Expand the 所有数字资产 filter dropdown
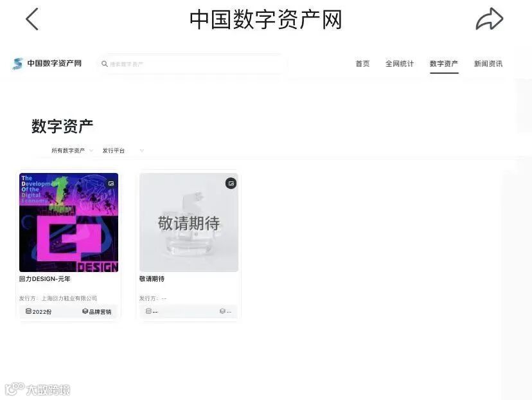The width and height of the screenshot is (532, 400). [x=72, y=150]
